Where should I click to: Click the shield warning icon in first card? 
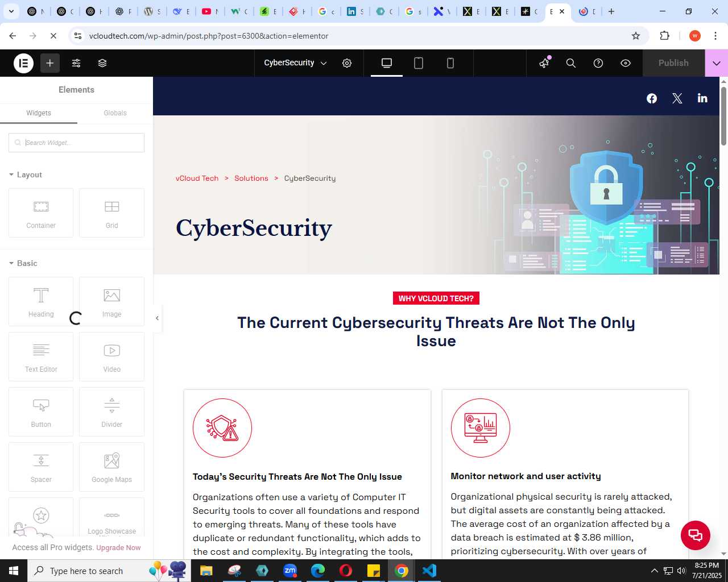(222, 428)
